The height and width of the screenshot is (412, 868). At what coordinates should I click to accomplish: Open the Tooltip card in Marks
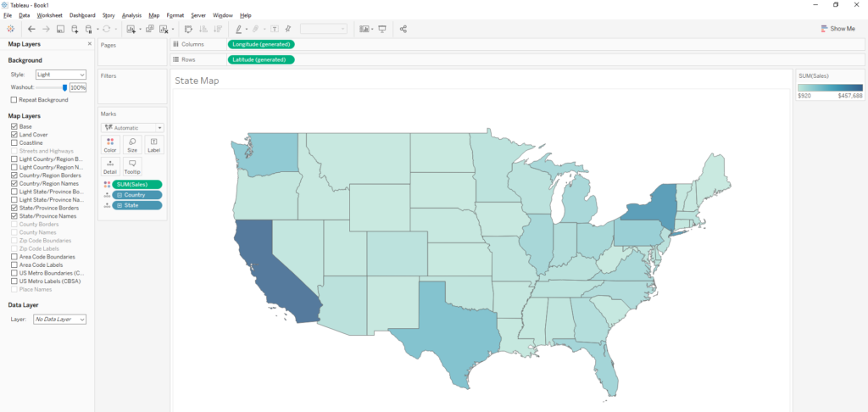(132, 166)
